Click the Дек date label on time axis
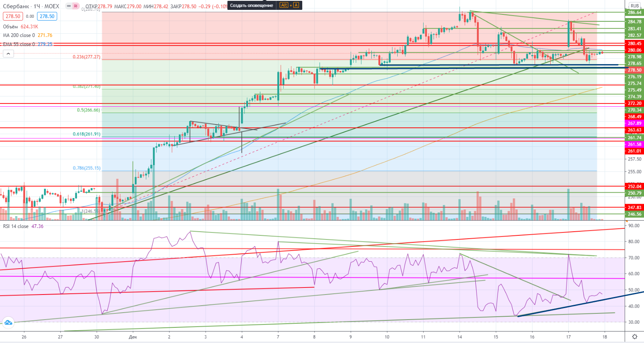This screenshot has height=343, width=644. click(133, 337)
